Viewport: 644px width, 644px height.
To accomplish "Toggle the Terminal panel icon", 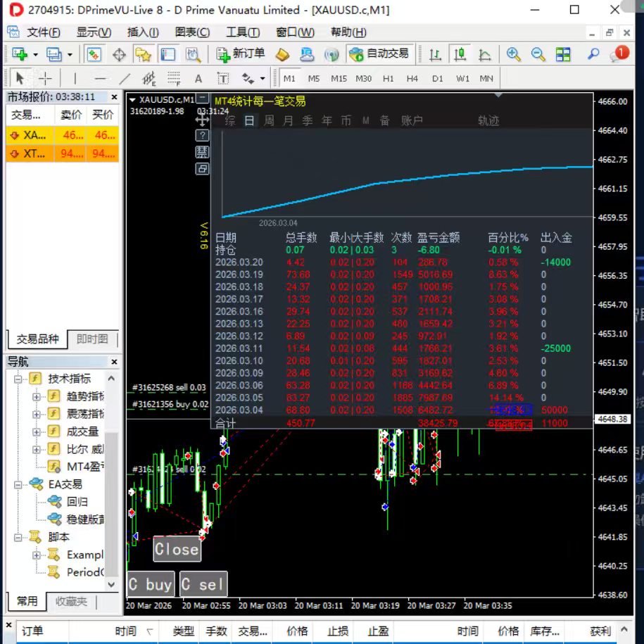I will [x=168, y=54].
